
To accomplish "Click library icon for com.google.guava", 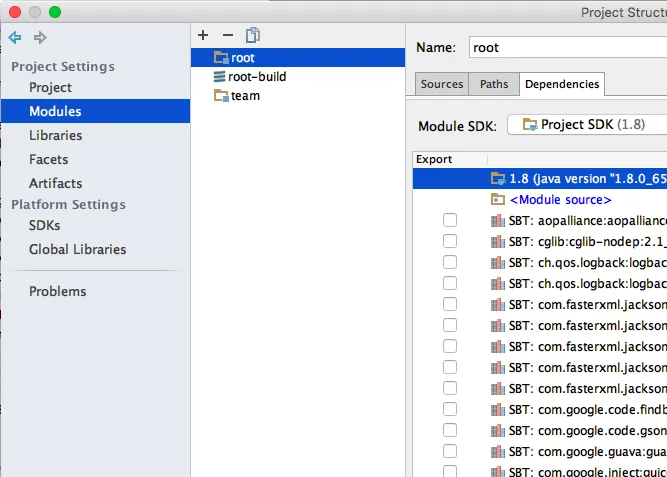I will 498,451.
